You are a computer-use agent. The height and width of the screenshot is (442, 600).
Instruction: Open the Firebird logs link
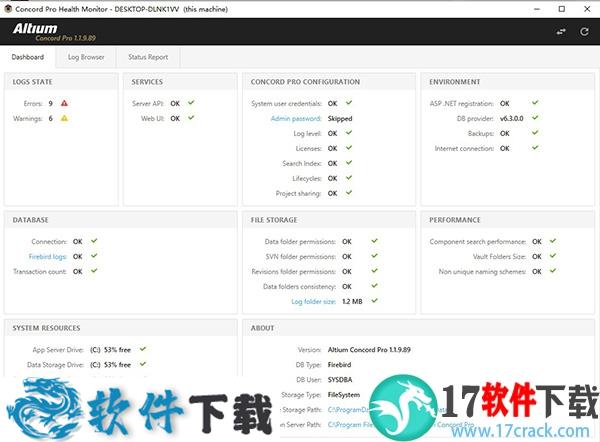click(46, 256)
